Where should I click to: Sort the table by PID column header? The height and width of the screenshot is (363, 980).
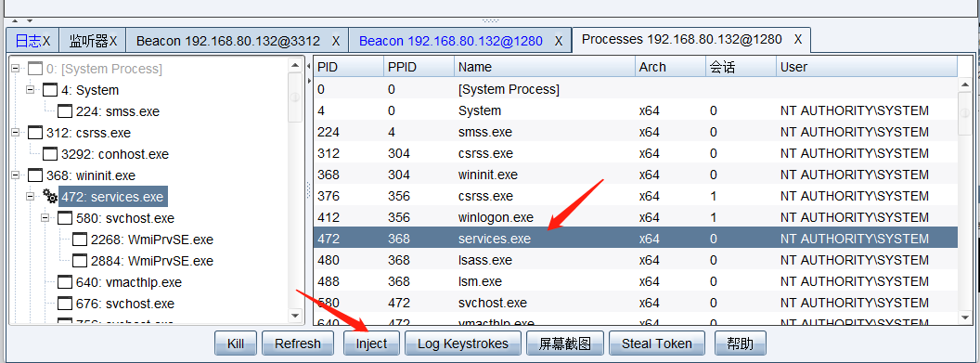(x=349, y=67)
